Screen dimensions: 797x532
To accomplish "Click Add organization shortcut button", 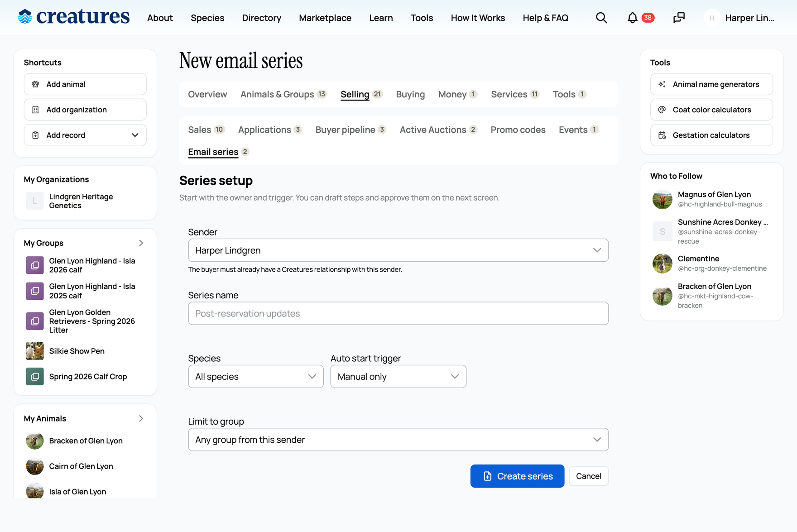I will 85,110.
